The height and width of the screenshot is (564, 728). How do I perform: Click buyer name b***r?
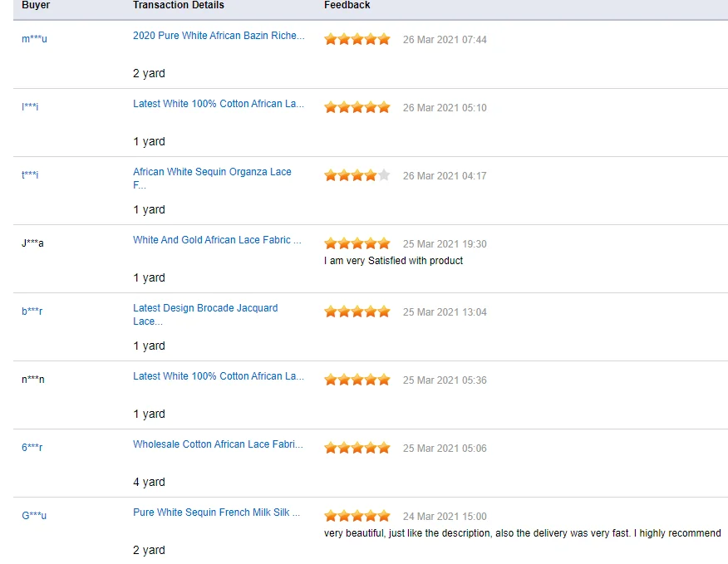pyautogui.click(x=32, y=311)
